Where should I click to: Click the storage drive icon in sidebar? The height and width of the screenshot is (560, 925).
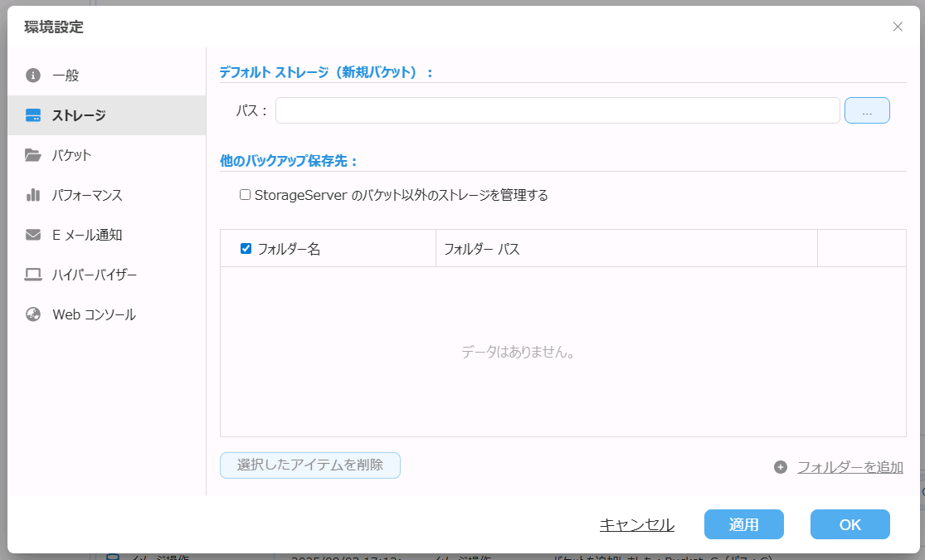[33, 115]
